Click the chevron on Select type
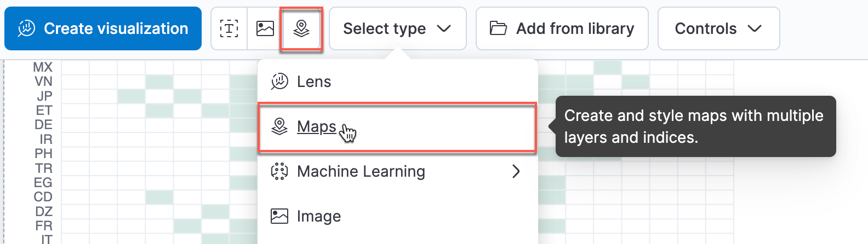Viewport: 868px width, 244px height. tap(444, 28)
